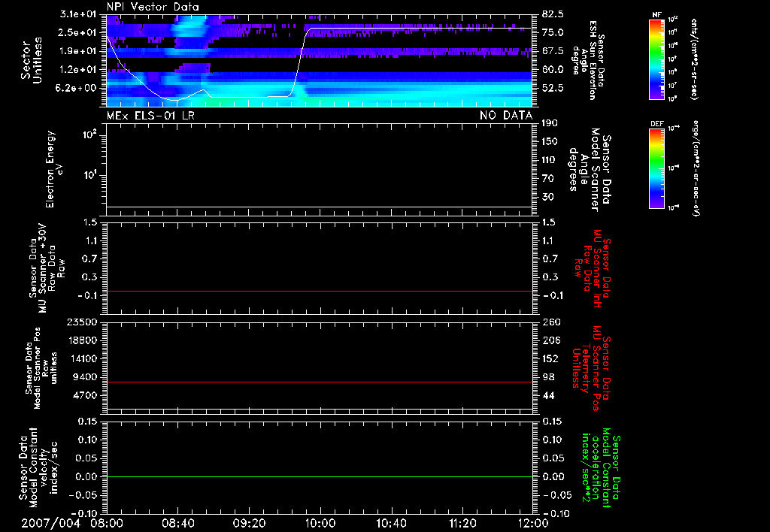Click the 14100 scanner position tick label
The image size is (770, 532).
click(x=83, y=358)
